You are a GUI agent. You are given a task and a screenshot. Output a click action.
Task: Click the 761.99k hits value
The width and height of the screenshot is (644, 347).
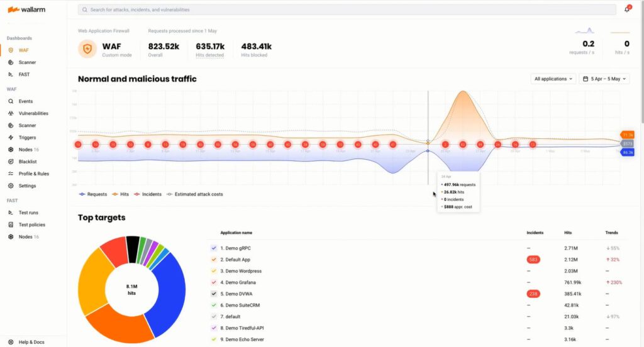[x=572, y=282]
